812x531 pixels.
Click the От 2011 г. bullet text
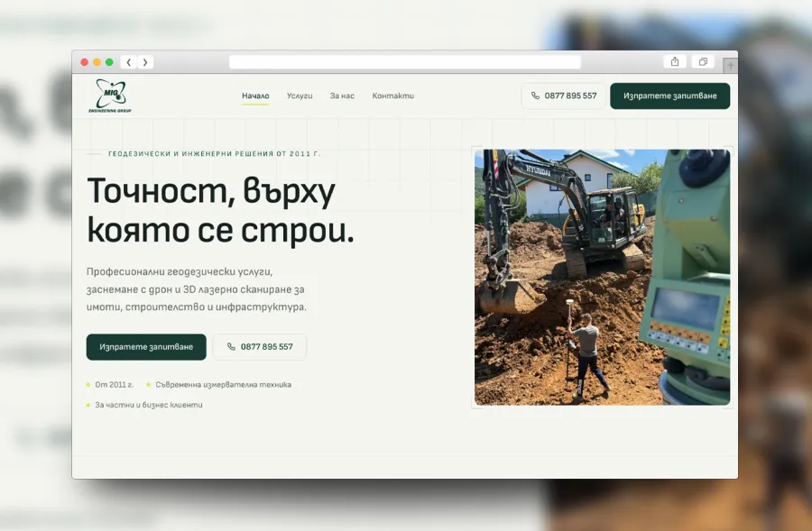pyautogui.click(x=114, y=385)
